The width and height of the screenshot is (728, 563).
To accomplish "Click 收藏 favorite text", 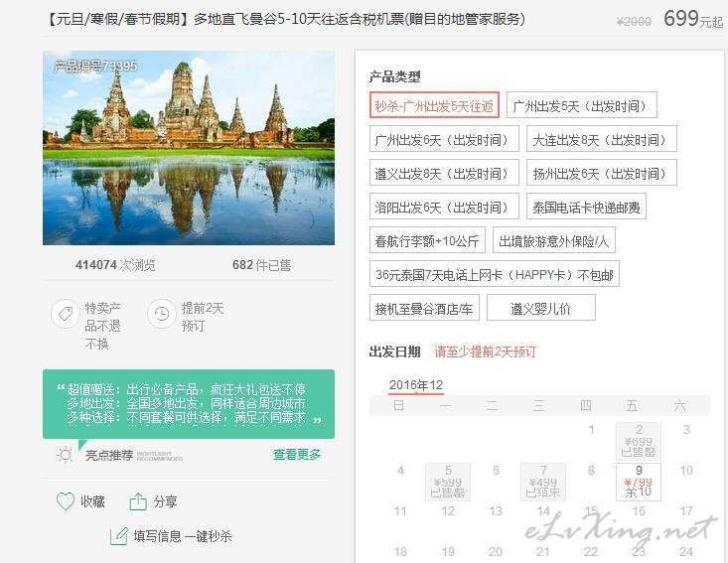I will point(92,501).
